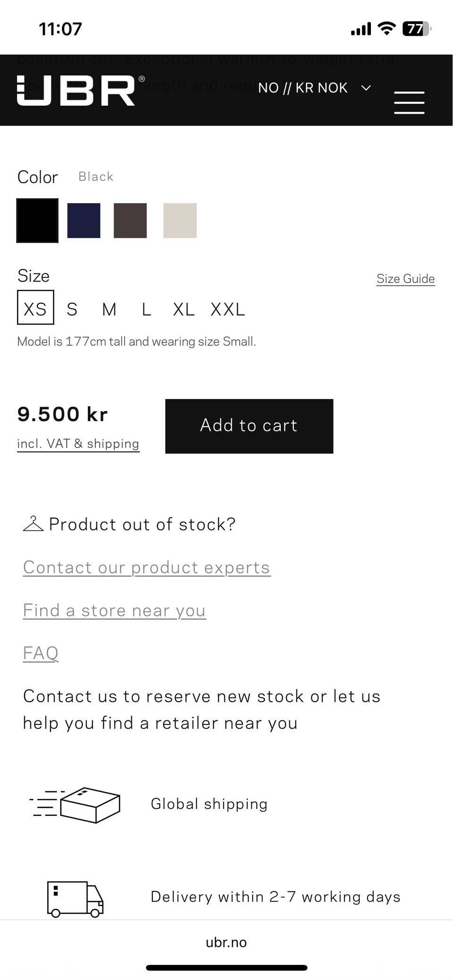The width and height of the screenshot is (453, 980).
Task: Choose size XXL
Action: 228,310
